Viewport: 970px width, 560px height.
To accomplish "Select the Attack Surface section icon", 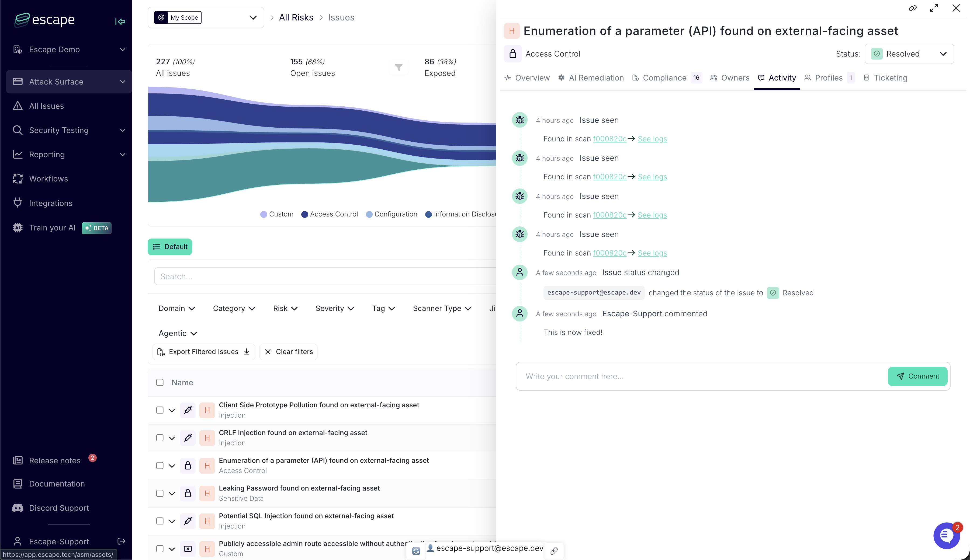I will click(x=18, y=82).
